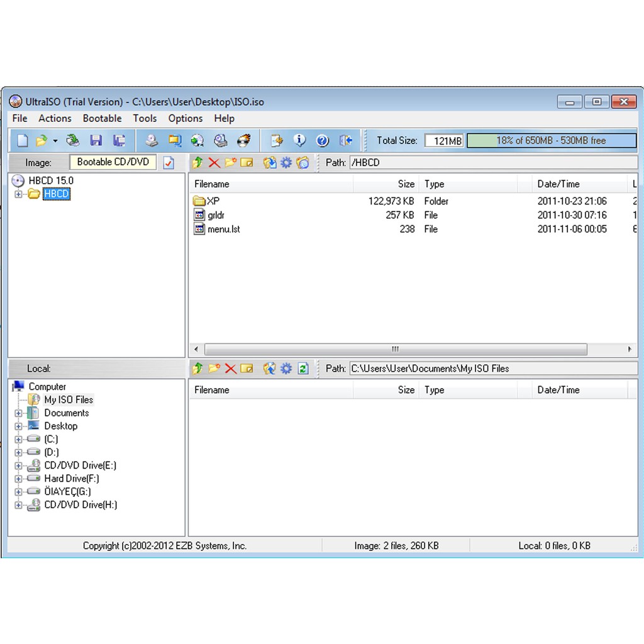Expand the HBCD folder tree node
The width and height of the screenshot is (644, 644).
(x=18, y=194)
